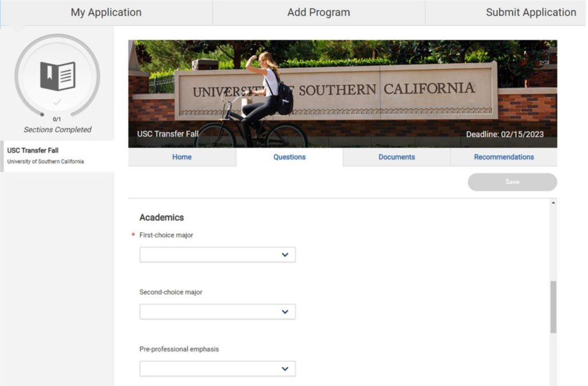Switch to the My Application tab
Screen dimensions: 588x386
pos(106,13)
